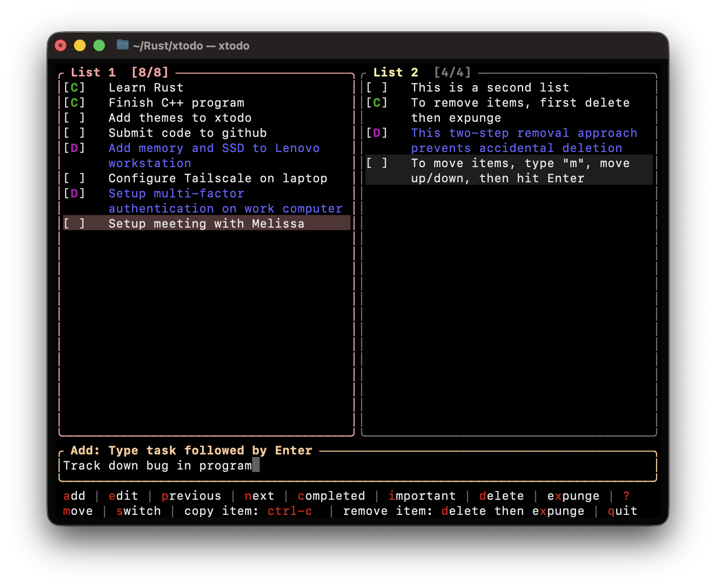Select the Add themes to xtodo task

[180, 118]
